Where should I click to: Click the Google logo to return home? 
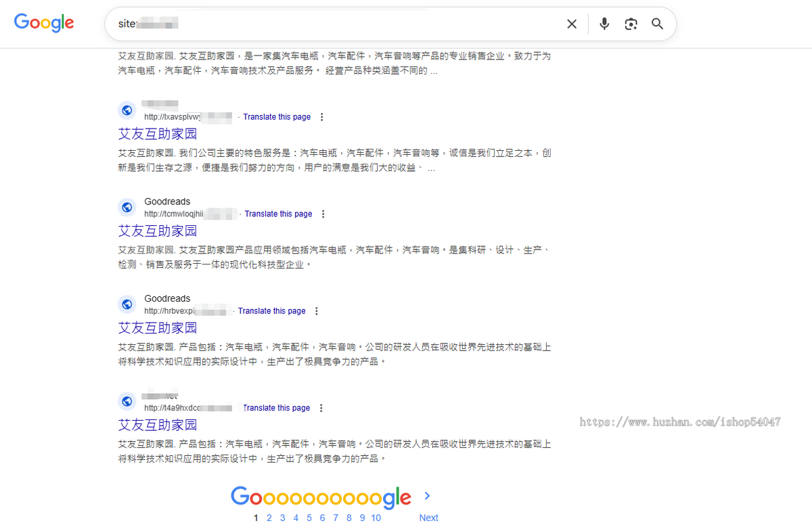point(43,22)
